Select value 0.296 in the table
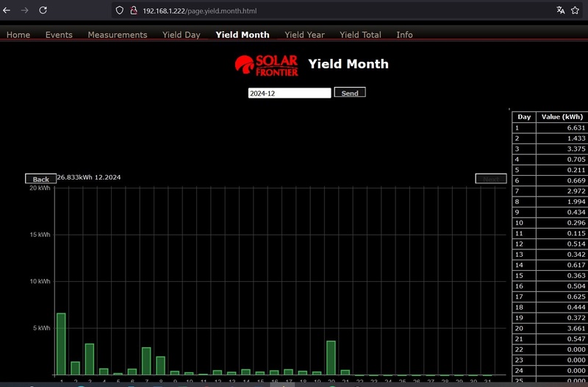The height and width of the screenshot is (387, 588). (x=576, y=223)
